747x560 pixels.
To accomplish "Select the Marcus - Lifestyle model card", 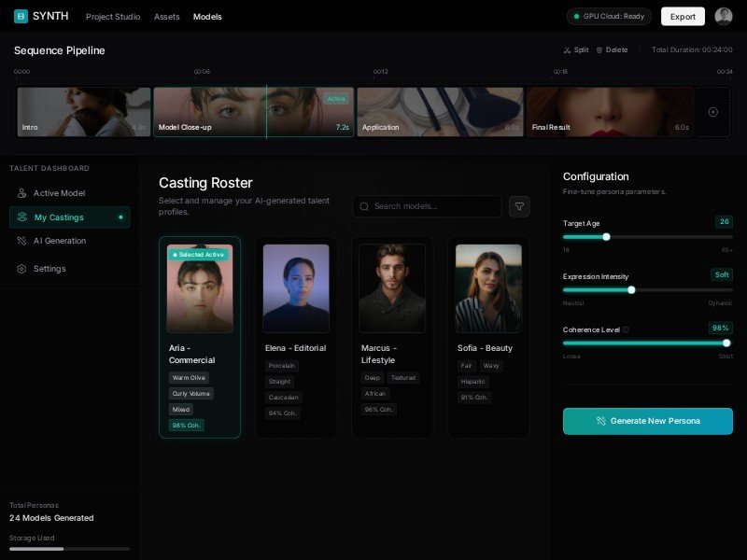I will [x=392, y=336].
